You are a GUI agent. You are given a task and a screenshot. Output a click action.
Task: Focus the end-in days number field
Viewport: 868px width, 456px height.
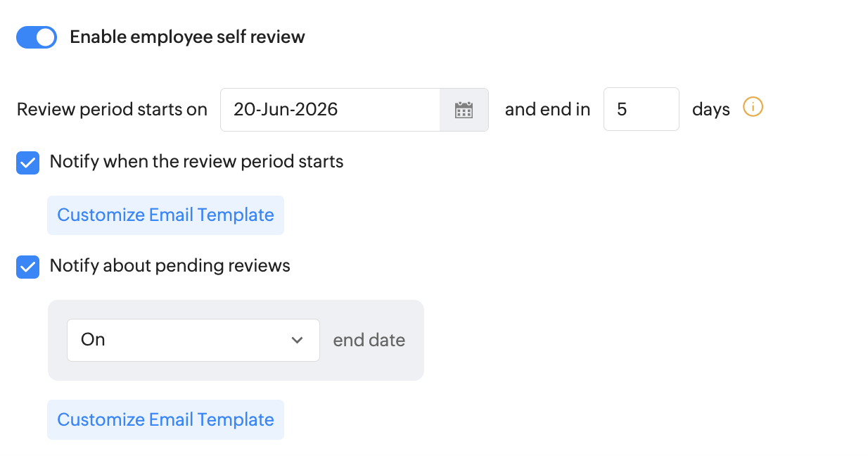coord(641,109)
